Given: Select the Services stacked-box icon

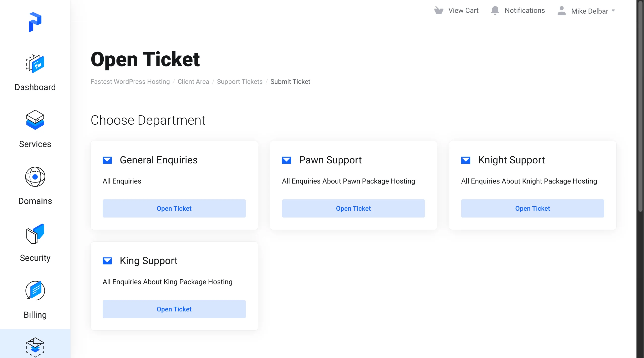Looking at the screenshot, I should tap(35, 120).
